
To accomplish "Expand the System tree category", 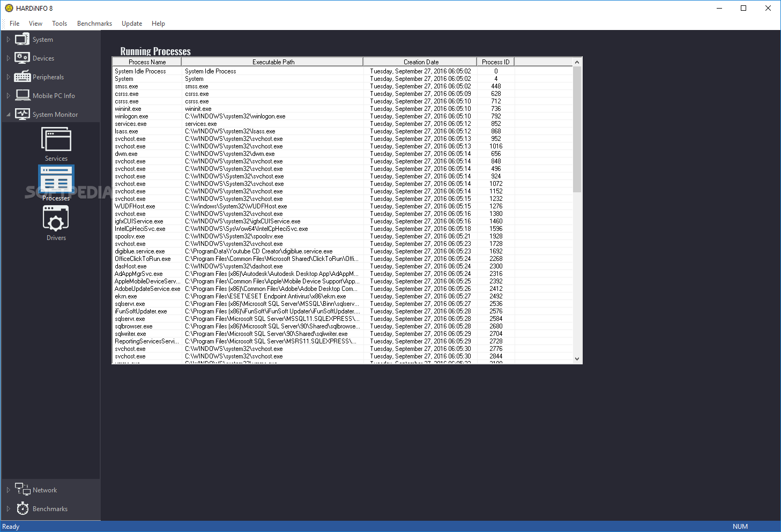I will pos(8,40).
